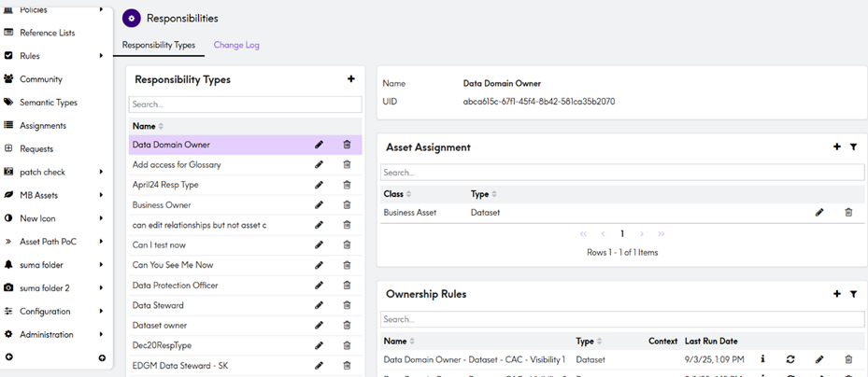
Task: Expand the Configuration submenu
Action: [x=101, y=312]
